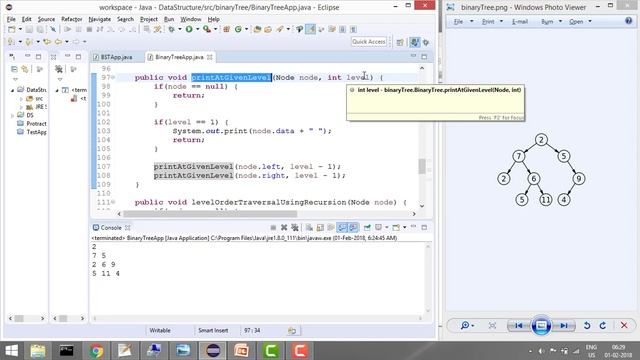The image size is (640, 360).
Task: Click the New Java Class green icon
Action: [238, 29]
